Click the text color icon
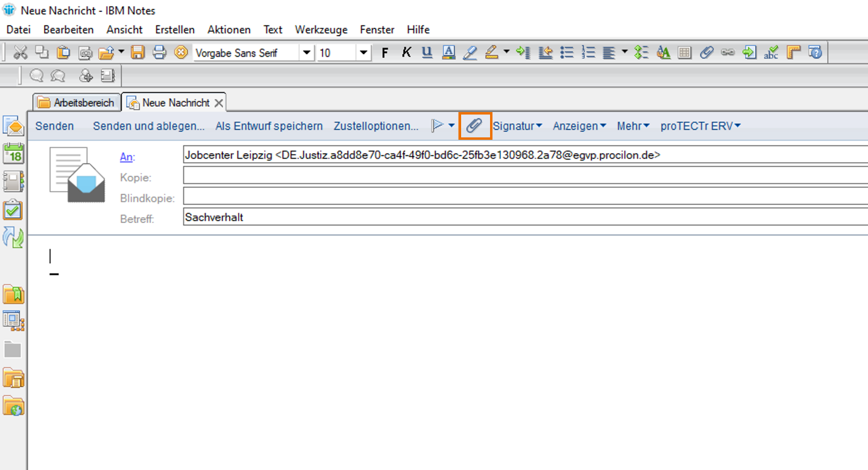This screenshot has height=470, width=868. click(448, 53)
